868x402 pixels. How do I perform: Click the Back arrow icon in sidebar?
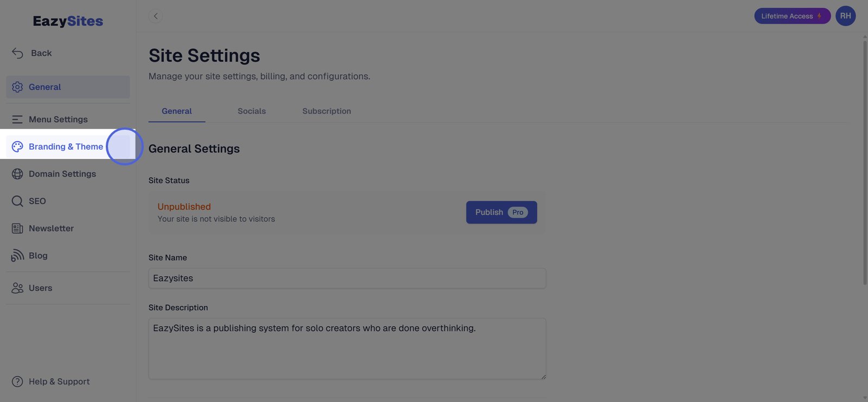click(17, 53)
